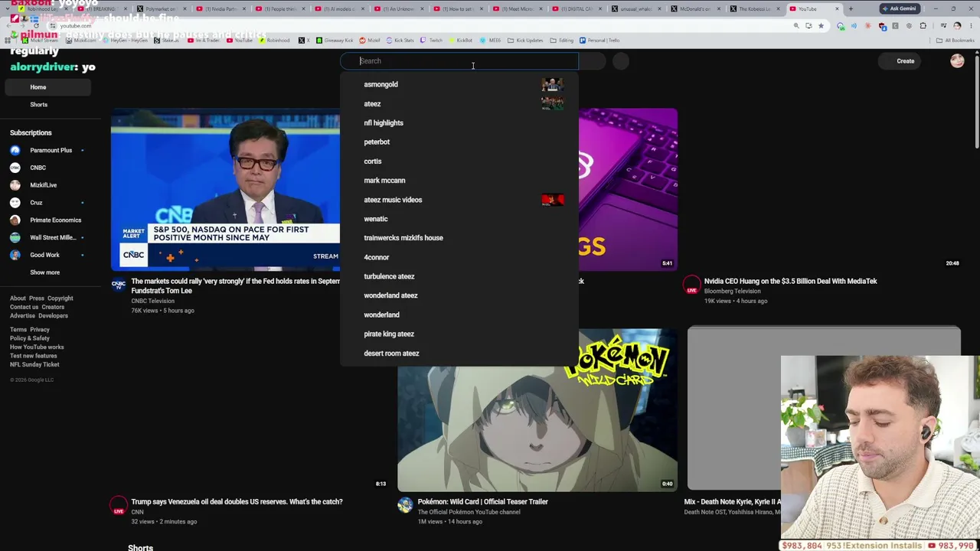Open the Contact us footer link
The width and height of the screenshot is (980, 551).
point(24,307)
